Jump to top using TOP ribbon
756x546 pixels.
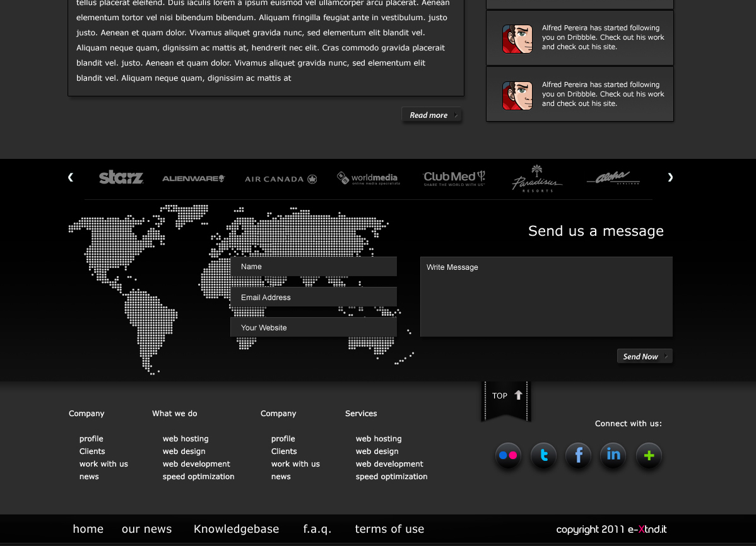coord(507,396)
